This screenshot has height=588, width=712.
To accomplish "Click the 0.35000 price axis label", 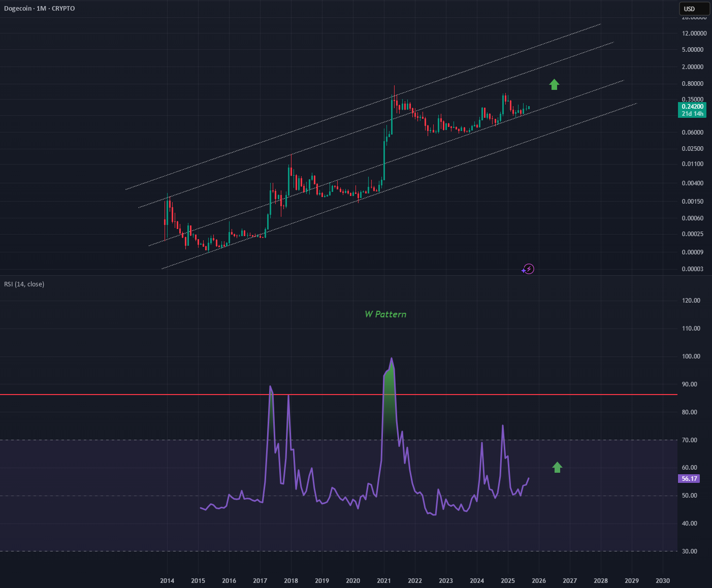I will coord(693,100).
